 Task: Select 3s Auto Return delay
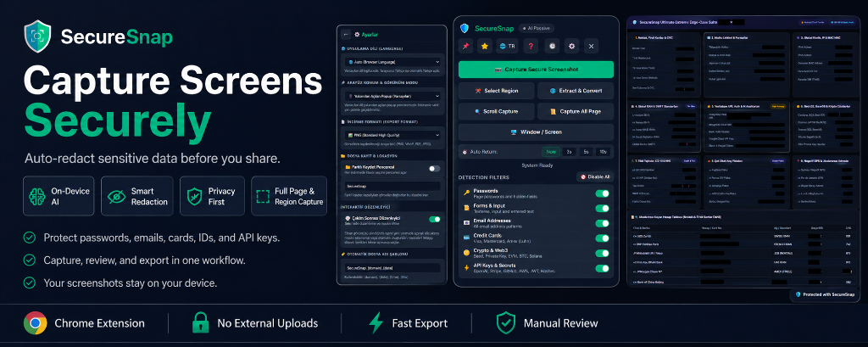(x=569, y=151)
